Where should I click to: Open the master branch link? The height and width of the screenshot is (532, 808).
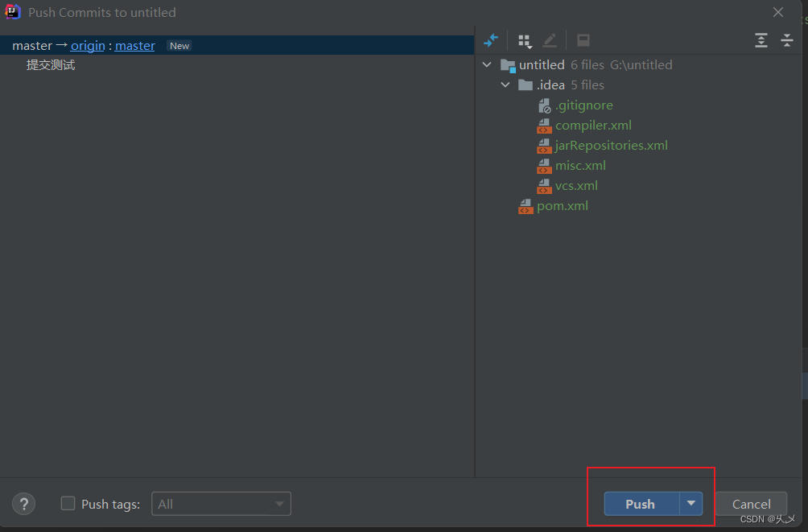(134, 45)
